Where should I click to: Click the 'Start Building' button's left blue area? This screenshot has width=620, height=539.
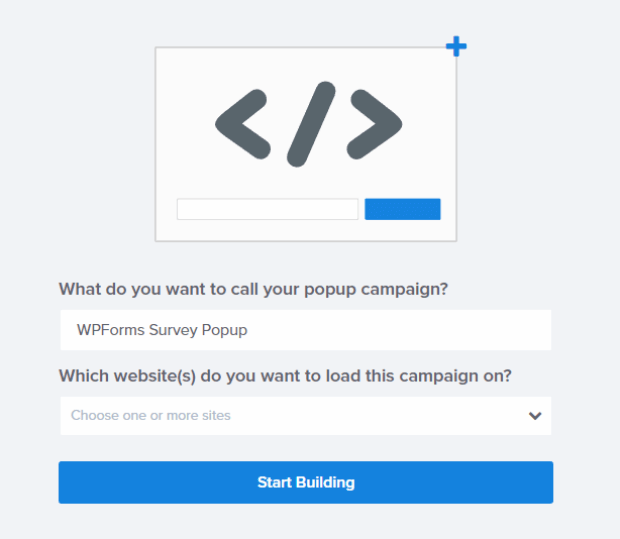tap(138, 482)
